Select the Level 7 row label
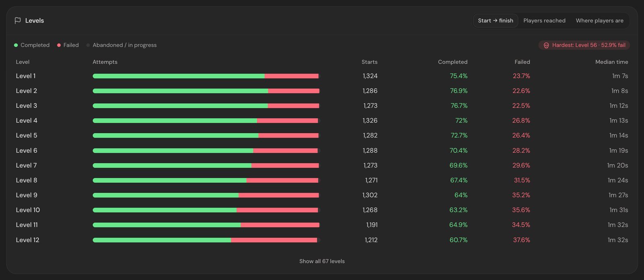 click(26, 165)
